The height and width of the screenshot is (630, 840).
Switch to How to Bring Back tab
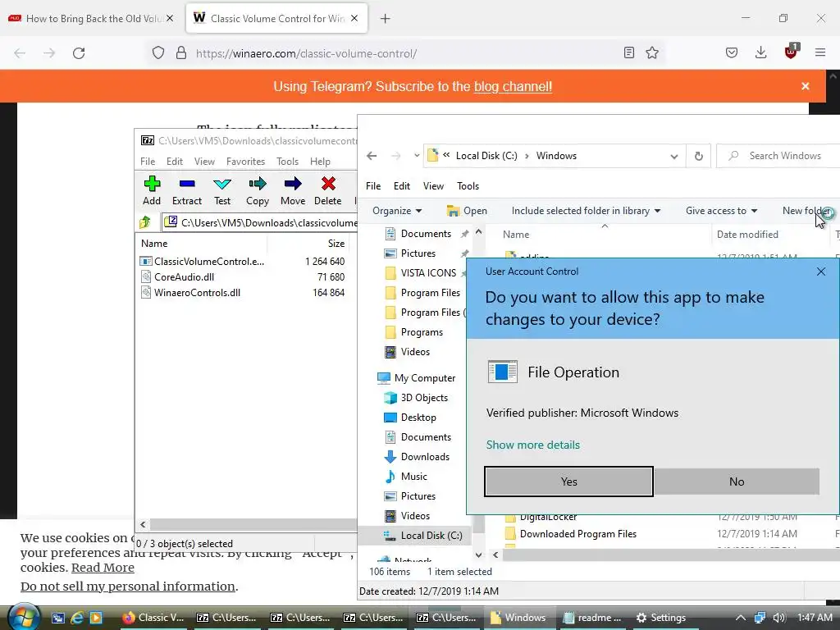tap(91, 18)
